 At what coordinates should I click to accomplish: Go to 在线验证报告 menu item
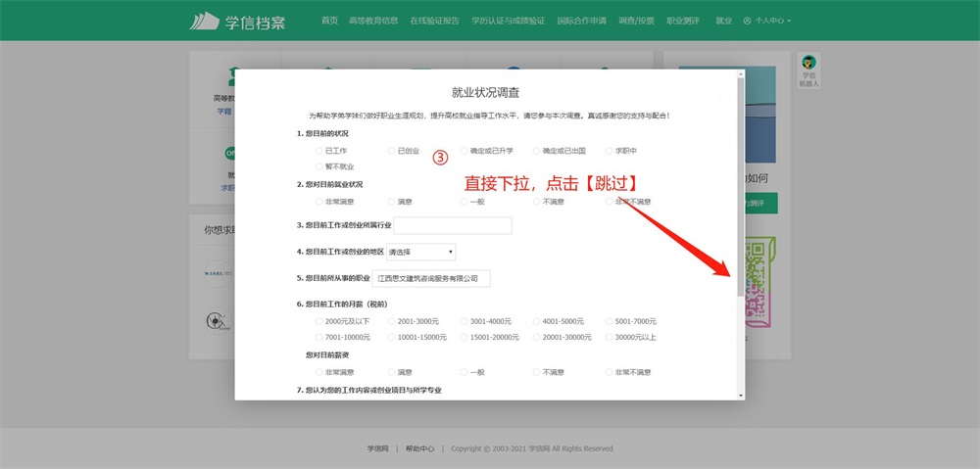pyautogui.click(x=434, y=21)
